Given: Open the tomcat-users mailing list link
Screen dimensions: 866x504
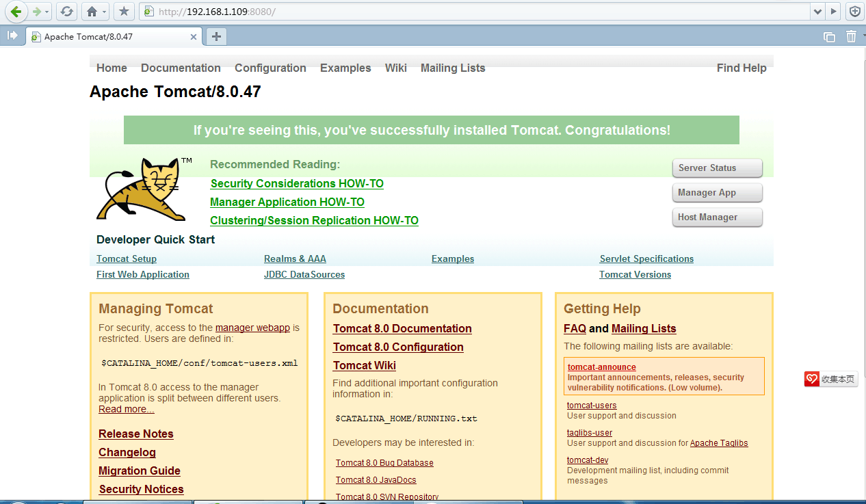Looking at the screenshot, I should tap(592, 406).
